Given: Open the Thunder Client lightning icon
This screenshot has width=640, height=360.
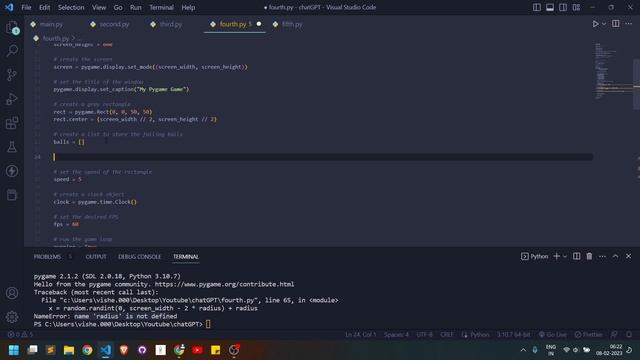Looking at the screenshot, I should [12, 171].
